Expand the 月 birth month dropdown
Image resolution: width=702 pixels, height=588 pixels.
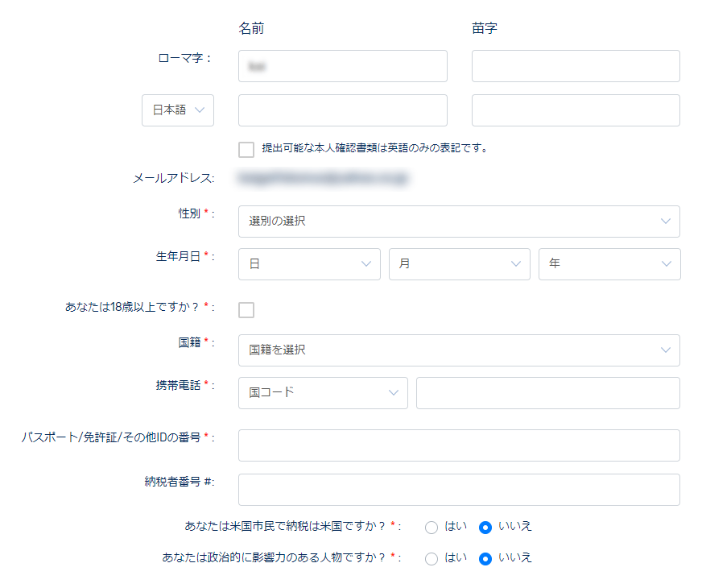459,264
